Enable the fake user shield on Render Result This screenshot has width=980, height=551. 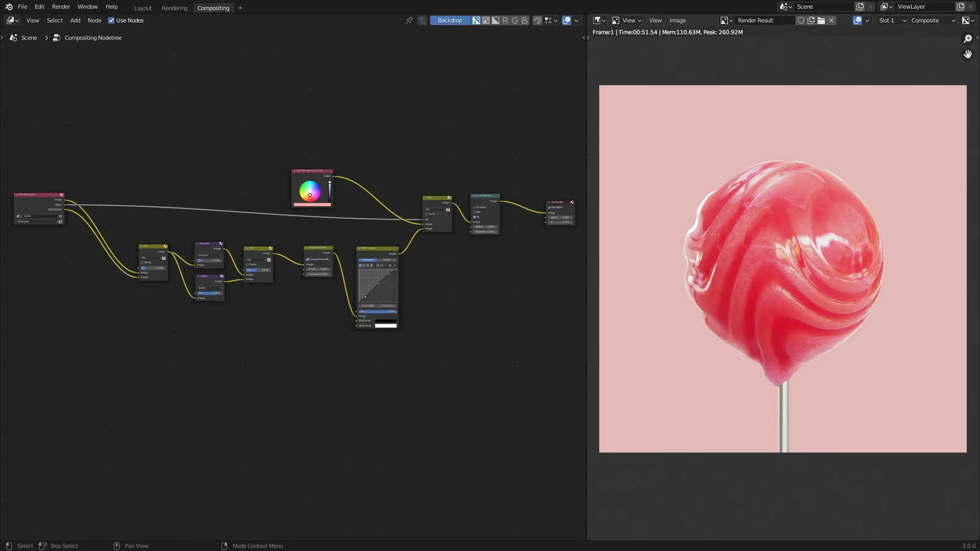801,20
